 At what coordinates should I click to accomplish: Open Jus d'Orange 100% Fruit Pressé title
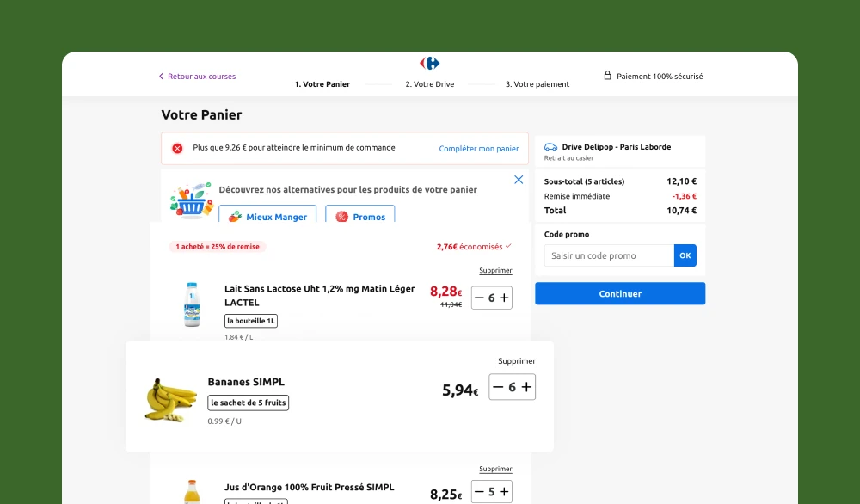tap(310, 487)
